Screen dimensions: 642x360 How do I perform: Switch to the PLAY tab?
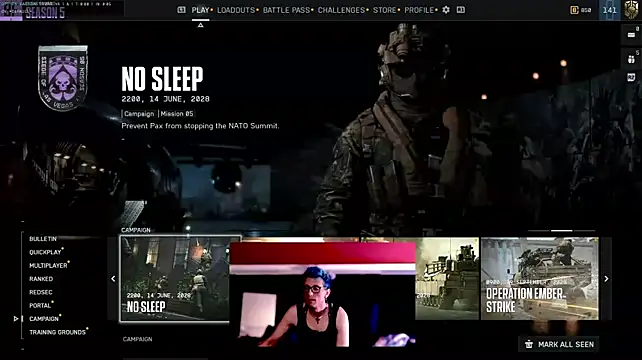(201, 10)
